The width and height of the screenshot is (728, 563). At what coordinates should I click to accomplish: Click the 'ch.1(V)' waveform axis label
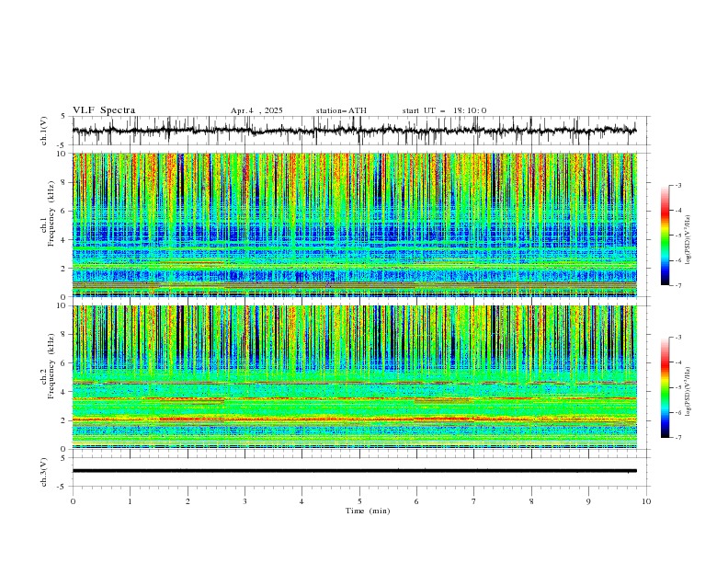(44, 131)
